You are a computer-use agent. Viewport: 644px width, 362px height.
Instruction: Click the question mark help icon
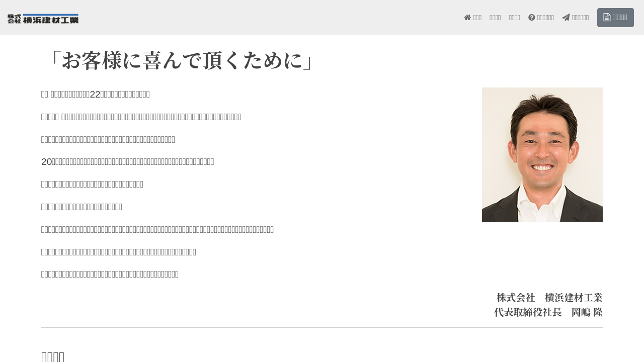pyautogui.click(x=532, y=18)
